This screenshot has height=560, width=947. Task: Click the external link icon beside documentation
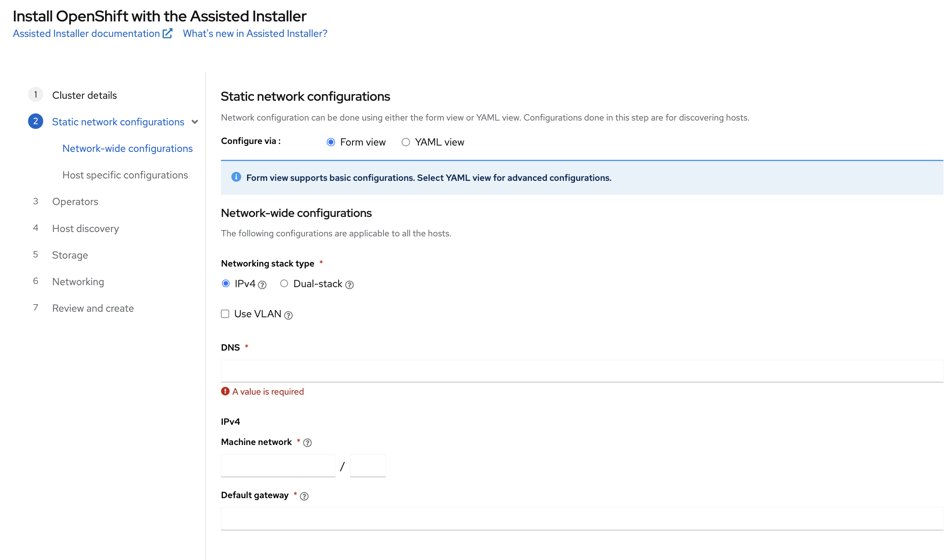(x=168, y=33)
